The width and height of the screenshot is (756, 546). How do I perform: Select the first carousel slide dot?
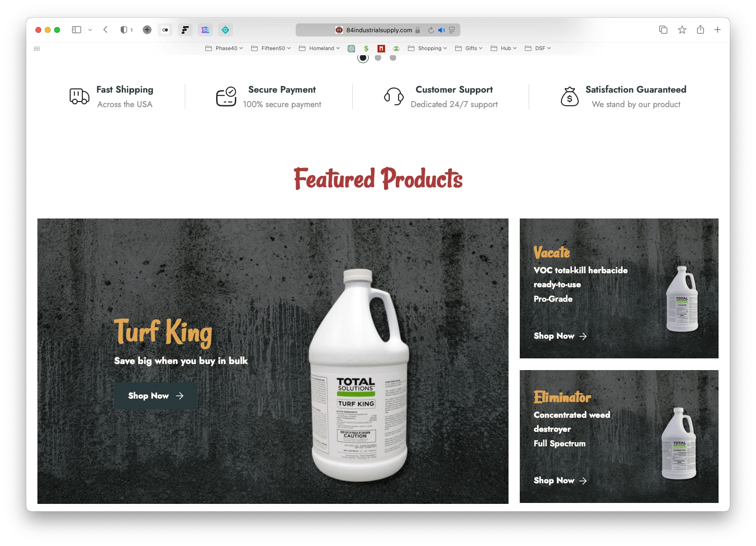click(x=363, y=58)
